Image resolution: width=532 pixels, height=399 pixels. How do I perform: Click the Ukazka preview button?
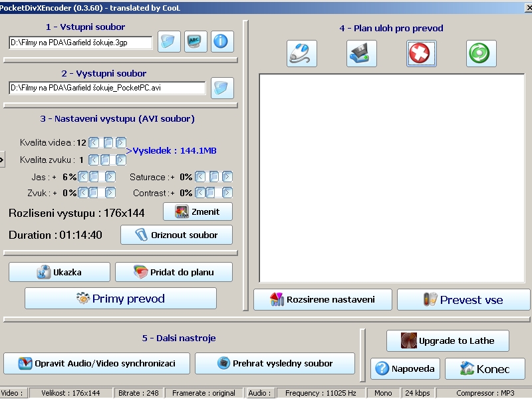(59, 272)
